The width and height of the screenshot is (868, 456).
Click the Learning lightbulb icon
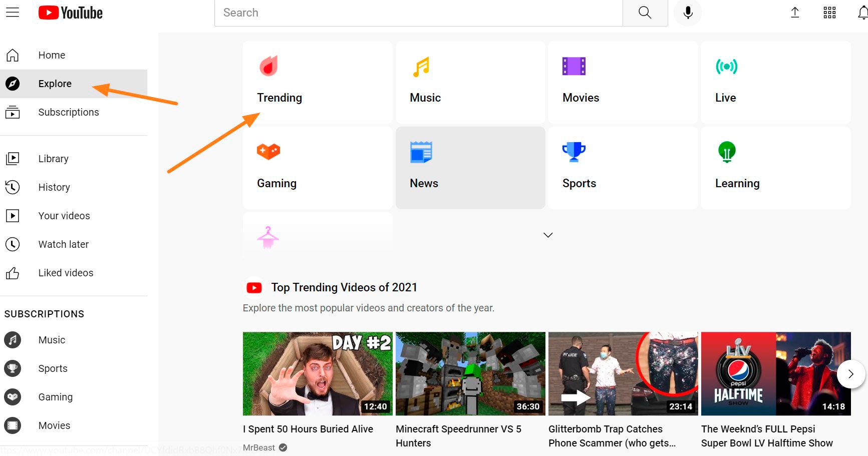(727, 152)
